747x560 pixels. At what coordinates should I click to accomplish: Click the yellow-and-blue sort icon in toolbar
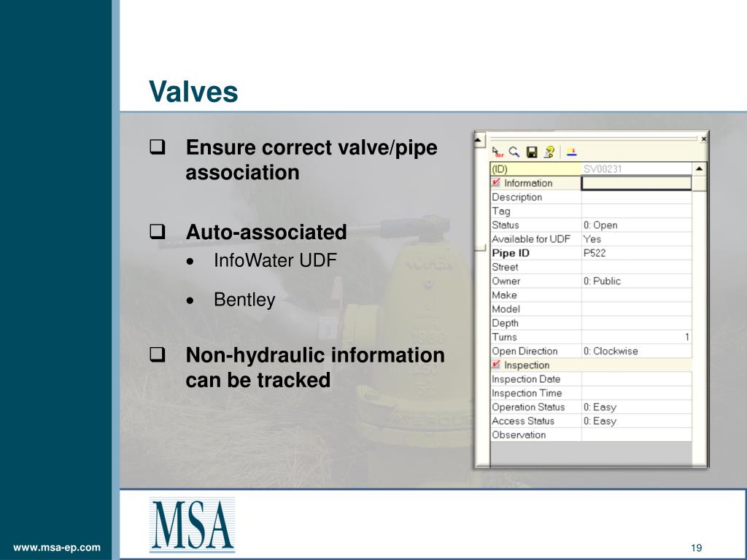pos(572,152)
